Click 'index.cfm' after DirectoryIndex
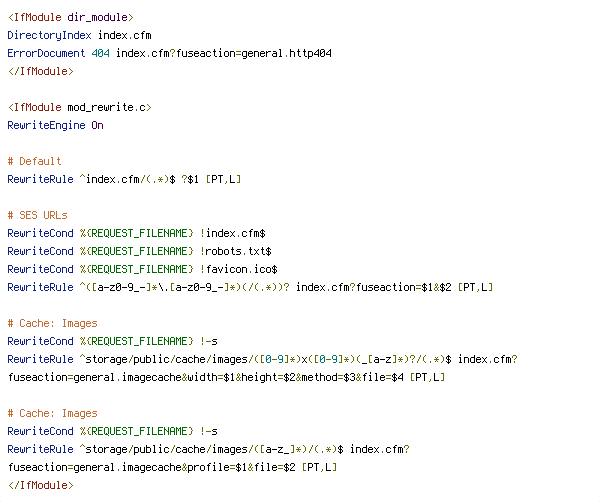600x502 pixels. click(125, 35)
